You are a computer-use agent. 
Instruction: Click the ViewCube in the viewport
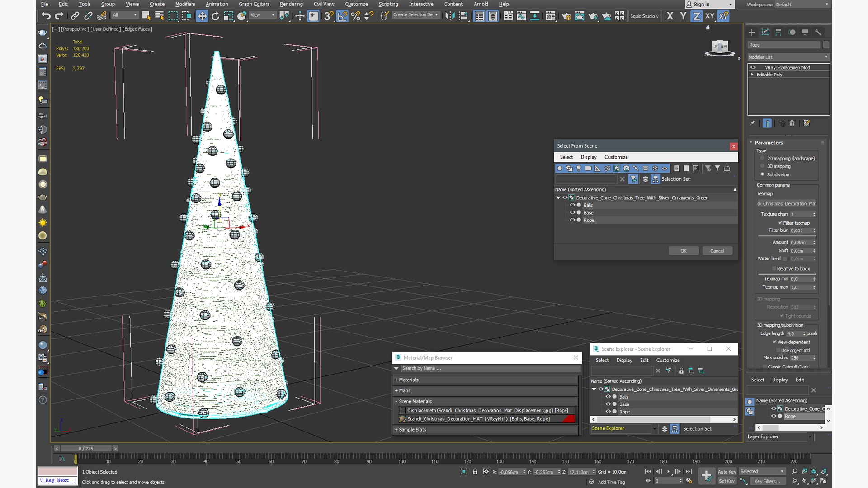coord(720,48)
